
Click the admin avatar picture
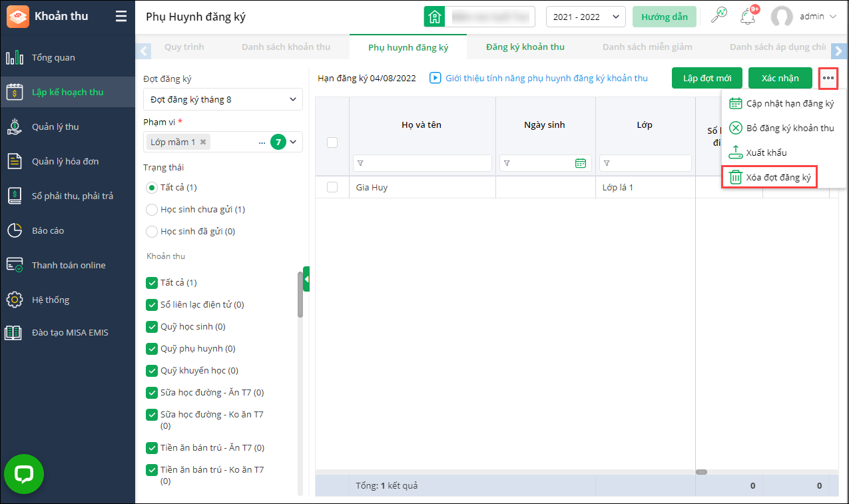click(782, 17)
